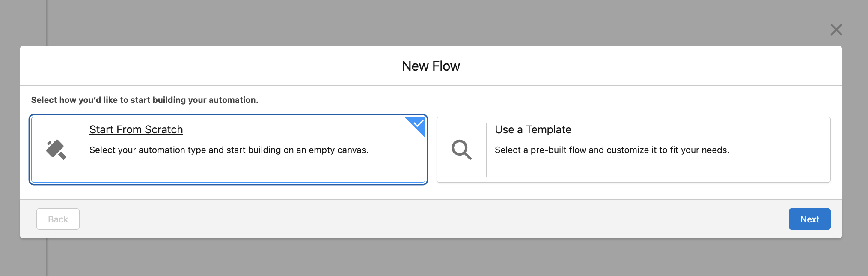Click the Start From Scratch heading link
The width and height of the screenshot is (868, 276).
pos(136,129)
